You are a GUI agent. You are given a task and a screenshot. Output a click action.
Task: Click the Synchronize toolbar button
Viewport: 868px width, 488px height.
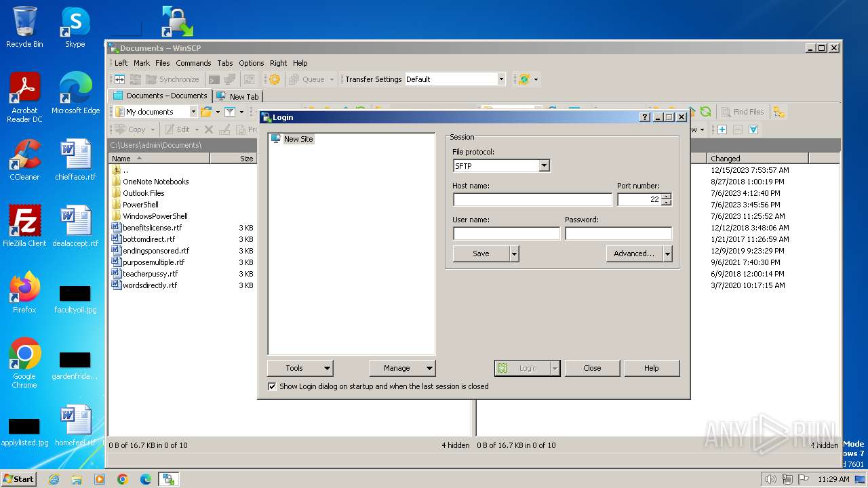(172, 79)
